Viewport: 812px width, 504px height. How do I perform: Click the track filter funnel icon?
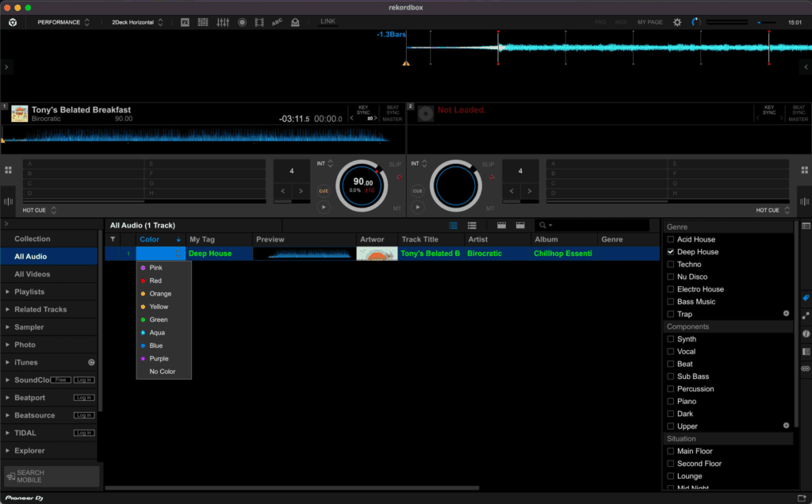[113, 239]
